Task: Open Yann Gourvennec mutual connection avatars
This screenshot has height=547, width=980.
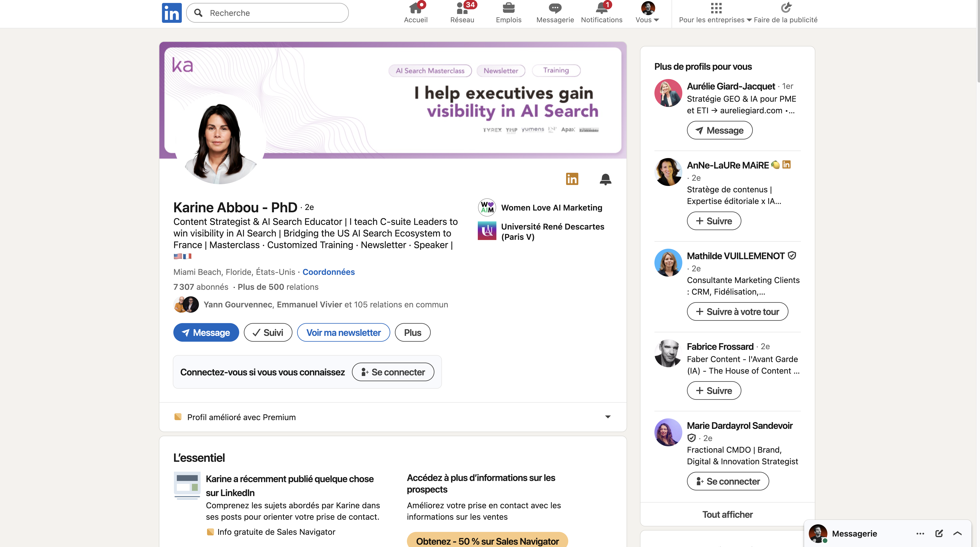Action: 186,304
